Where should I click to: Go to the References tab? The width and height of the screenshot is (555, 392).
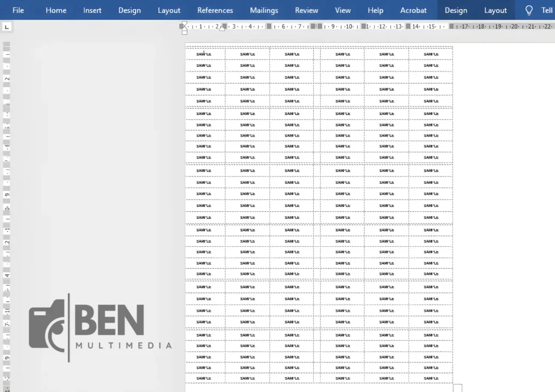[x=215, y=10]
